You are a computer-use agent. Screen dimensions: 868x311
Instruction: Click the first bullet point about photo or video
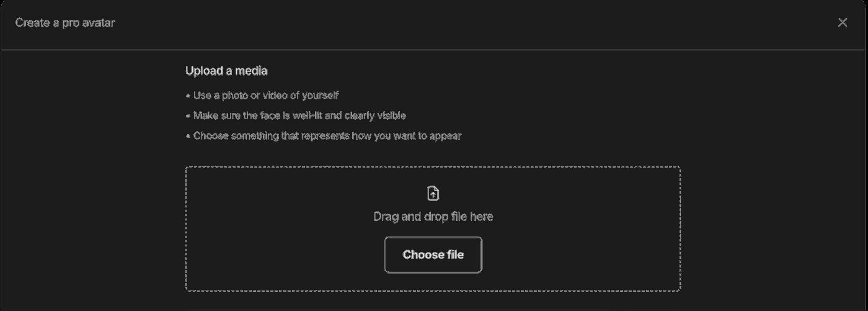(x=265, y=96)
